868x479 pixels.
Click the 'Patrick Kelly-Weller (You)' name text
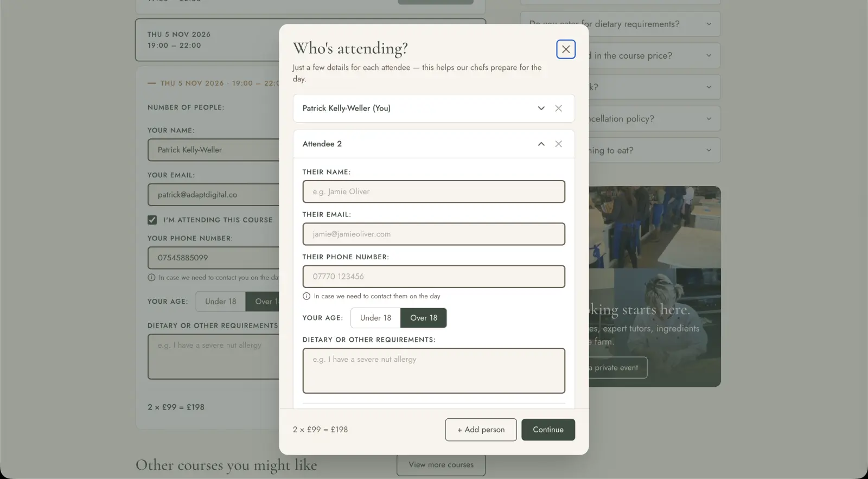click(x=347, y=108)
